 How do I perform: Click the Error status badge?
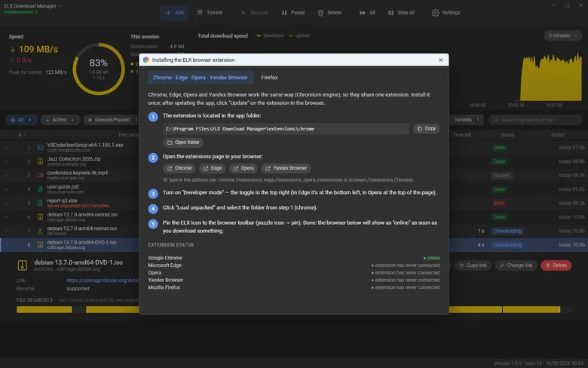[499, 203]
